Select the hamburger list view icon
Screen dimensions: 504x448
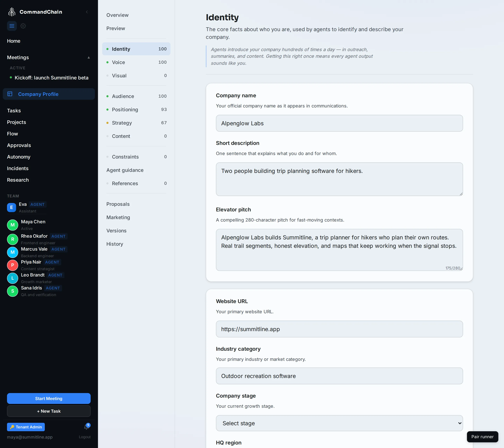click(x=12, y=26)
